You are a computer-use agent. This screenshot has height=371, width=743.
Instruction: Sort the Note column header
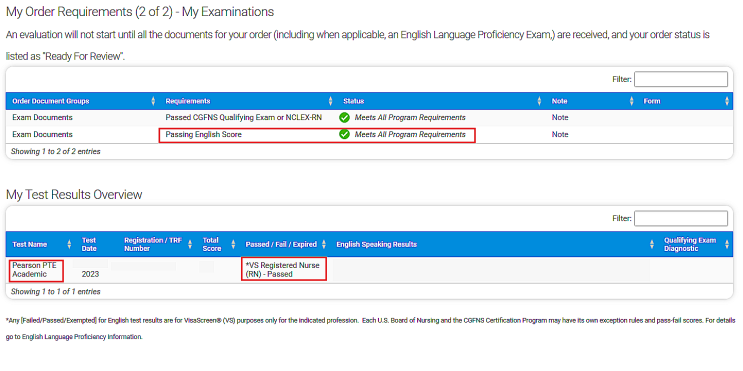(592, 101)
